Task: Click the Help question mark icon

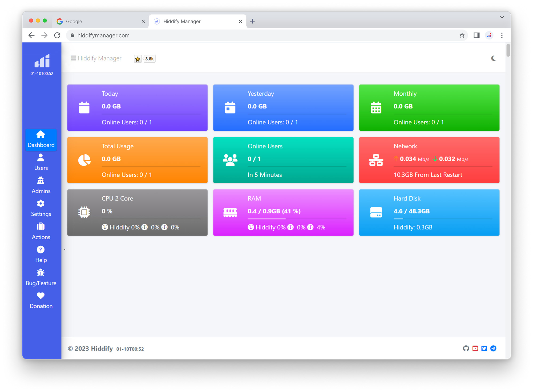Action: click(41, 250)
